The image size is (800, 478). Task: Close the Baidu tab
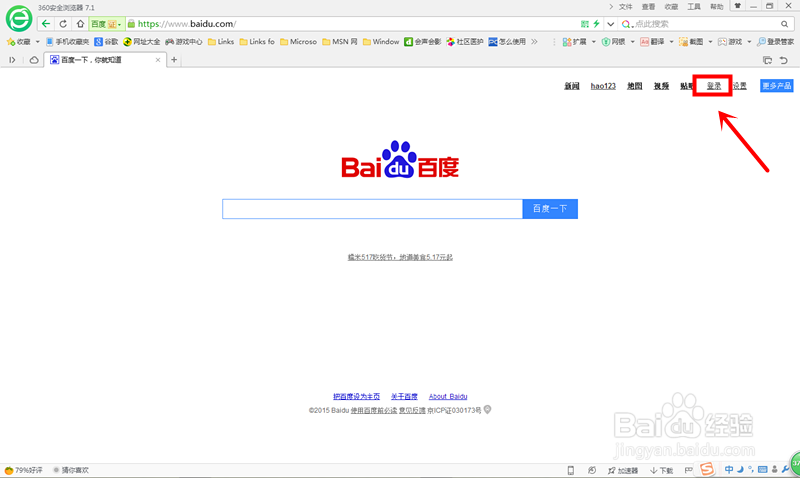coord(158,60)
